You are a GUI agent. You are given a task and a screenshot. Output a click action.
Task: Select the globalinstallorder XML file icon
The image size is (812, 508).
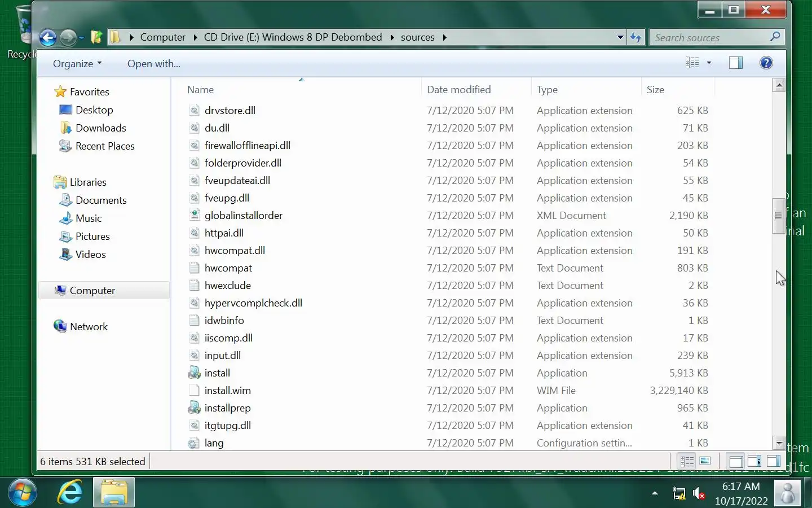pyautogui.click(x=194, y=215)
